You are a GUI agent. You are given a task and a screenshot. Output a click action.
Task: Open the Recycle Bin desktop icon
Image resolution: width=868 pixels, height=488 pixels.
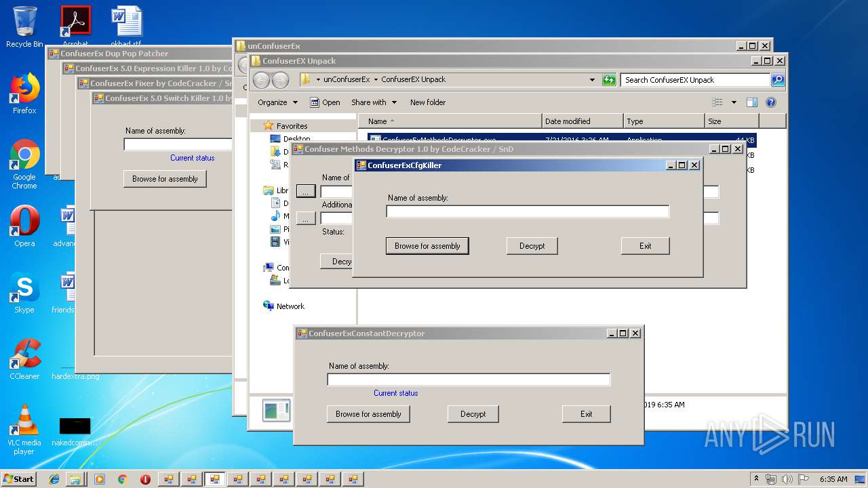pos(24,27)
